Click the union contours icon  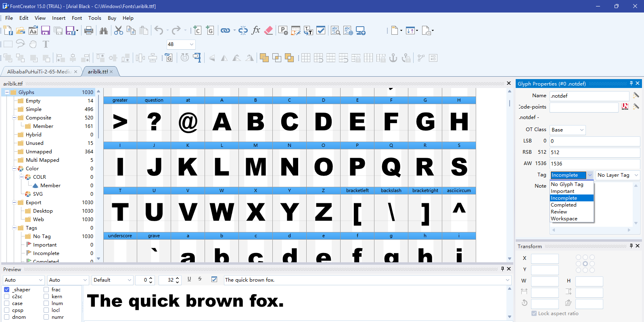pyautogui.click(x=264, y=58)
